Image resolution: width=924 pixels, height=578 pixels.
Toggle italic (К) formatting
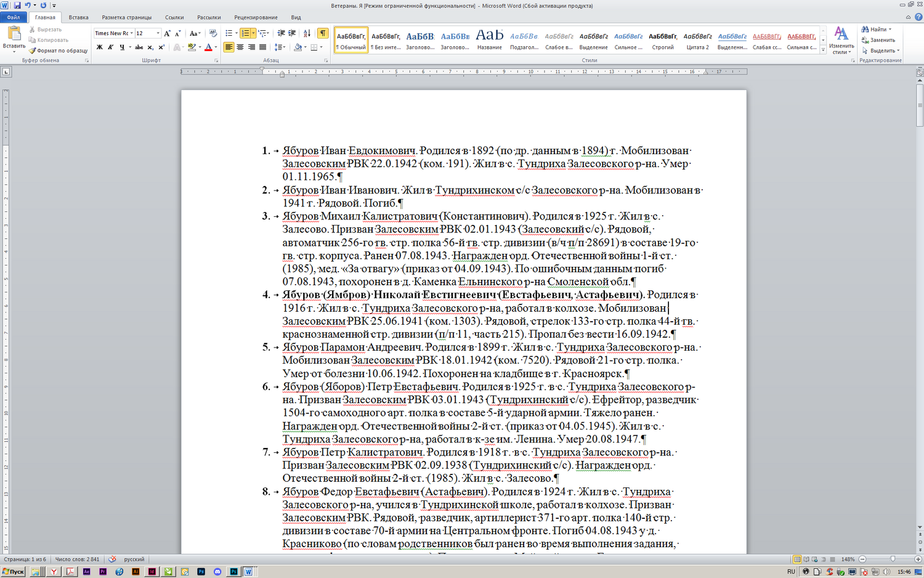click(110, 47)
